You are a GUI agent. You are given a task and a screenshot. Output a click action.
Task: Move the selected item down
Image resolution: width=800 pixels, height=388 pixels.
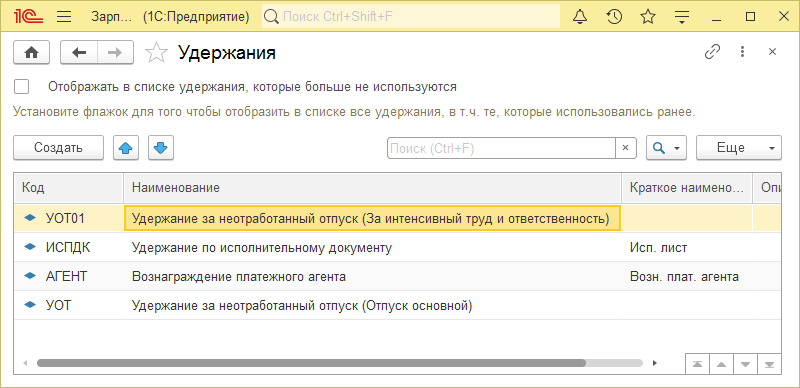(x=161, y=148)
